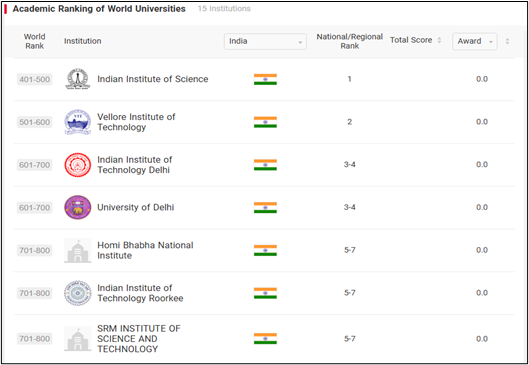Screen dimensions: 529x365
Task: Click the 601-700 rank badge for IIT Delhi
Action: click(x=34, y=165)
